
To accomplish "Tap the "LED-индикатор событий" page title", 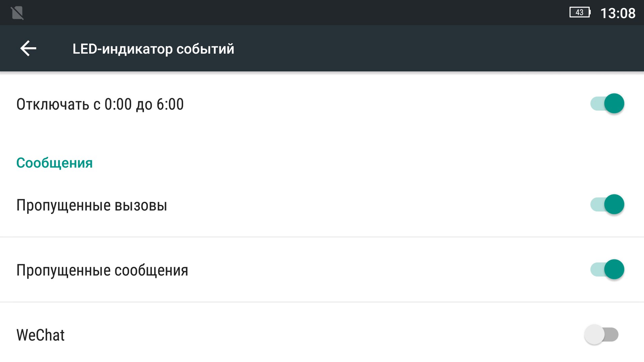I will tap(153, 49).
